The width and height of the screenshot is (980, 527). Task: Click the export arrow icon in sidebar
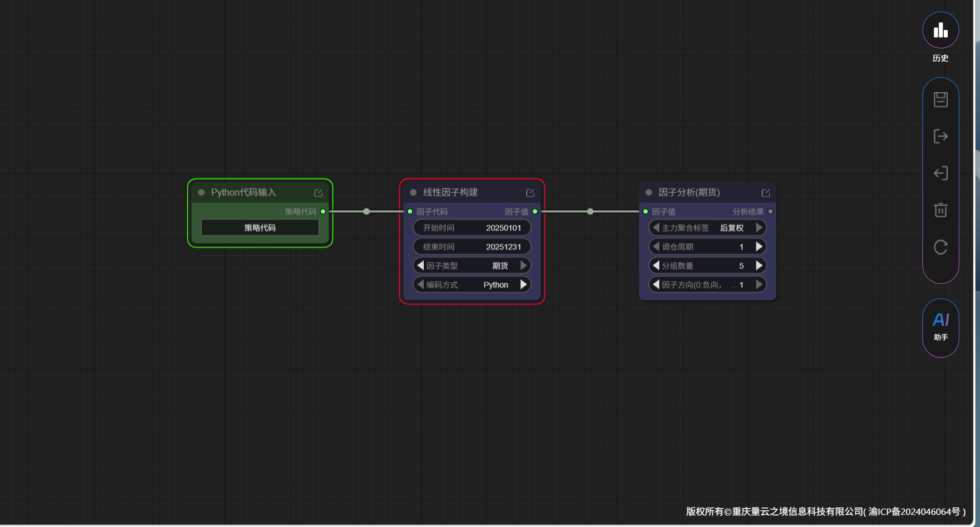(940, 137)
